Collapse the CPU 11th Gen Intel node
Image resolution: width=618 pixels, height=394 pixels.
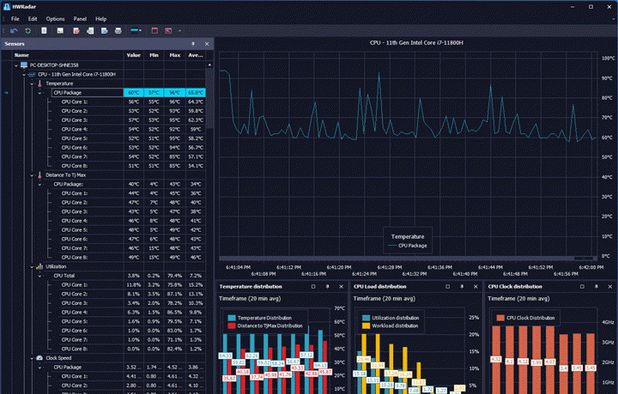(24, 74)
